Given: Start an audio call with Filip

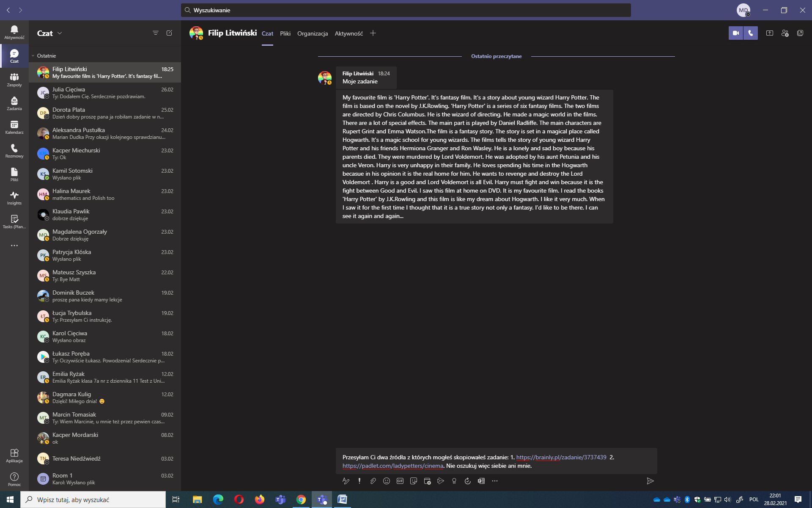Looking at the screenshot, I should (x=751, y=33).
